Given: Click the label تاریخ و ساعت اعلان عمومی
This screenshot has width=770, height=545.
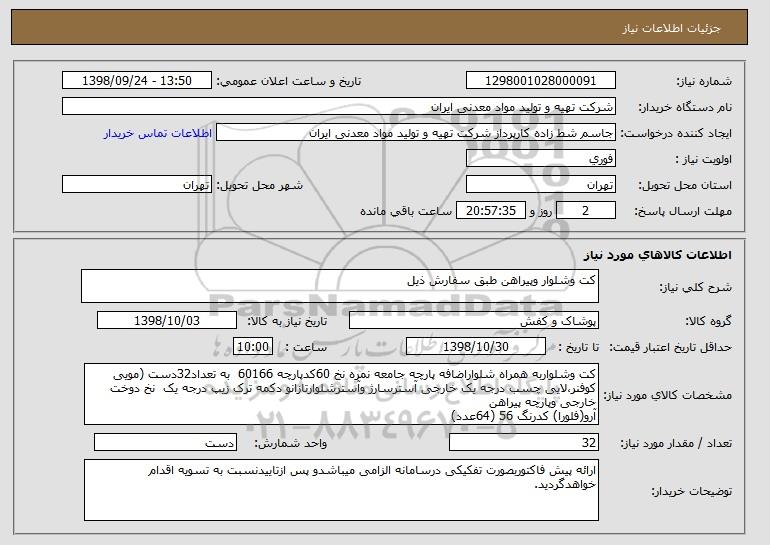Looking at the screenshot, I should [x=289, y=81].
